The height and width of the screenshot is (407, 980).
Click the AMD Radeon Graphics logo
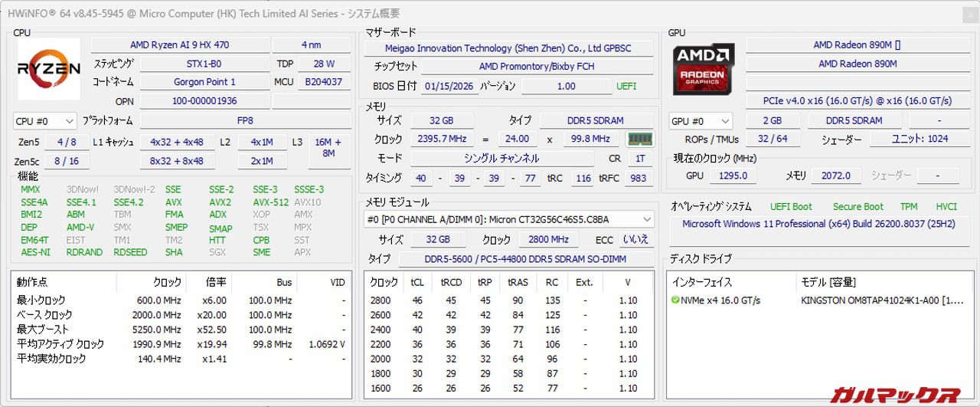point(704,69)
